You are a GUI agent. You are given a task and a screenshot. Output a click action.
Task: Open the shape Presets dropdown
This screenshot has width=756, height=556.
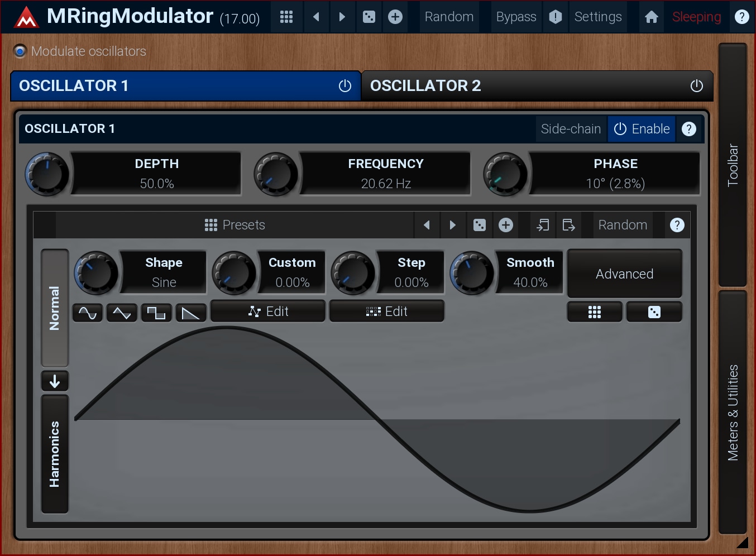tap(235, 225)
